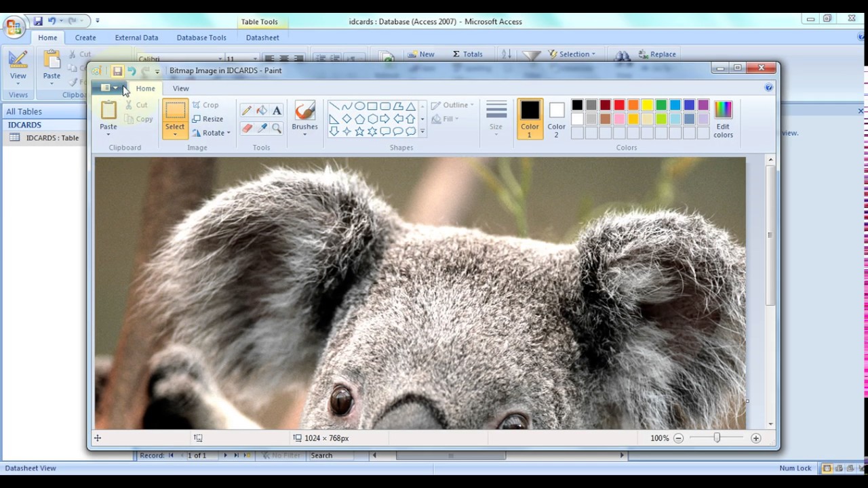Open Paint Help question mark icon
Image resolution: width=868 pixels, height=488 pixels.
[768, 87]
